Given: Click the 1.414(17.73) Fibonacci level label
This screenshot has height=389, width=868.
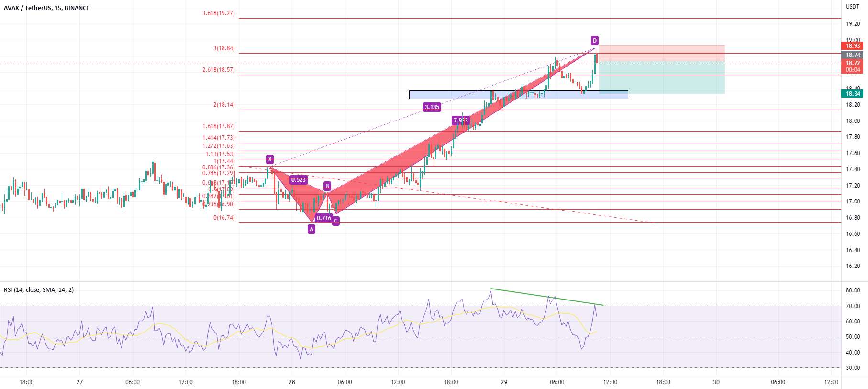Looking at the screenshot, I should click(219, 138).
